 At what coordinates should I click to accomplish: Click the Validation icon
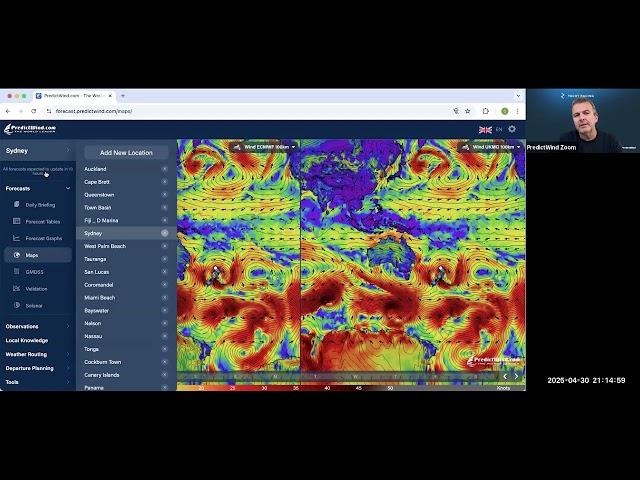pos(16,288)
